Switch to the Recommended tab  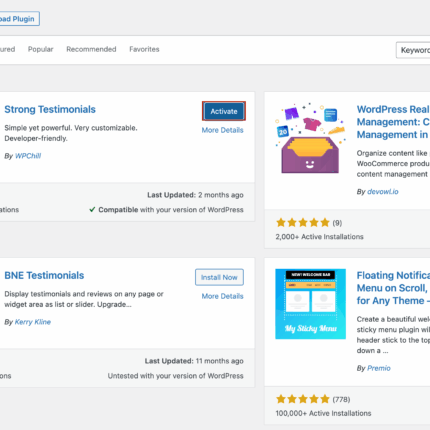(91, 49)
